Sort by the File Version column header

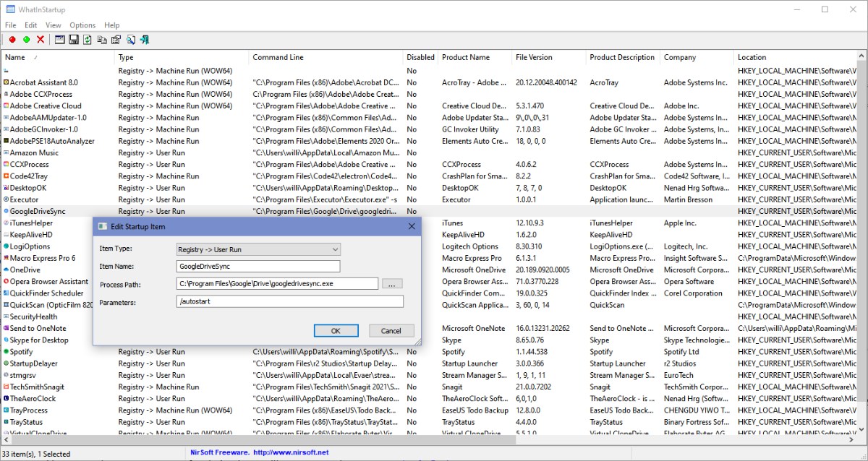point(549,57)
